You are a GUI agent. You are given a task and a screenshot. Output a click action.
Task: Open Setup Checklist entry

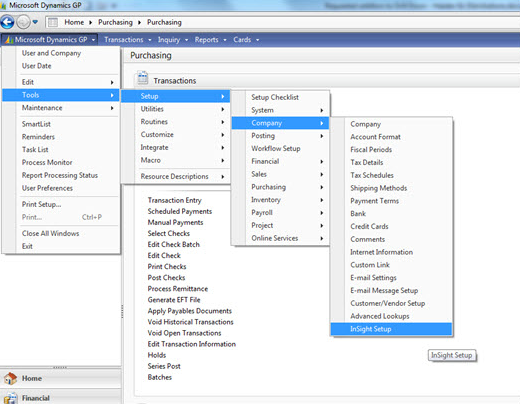click(275, 97)
